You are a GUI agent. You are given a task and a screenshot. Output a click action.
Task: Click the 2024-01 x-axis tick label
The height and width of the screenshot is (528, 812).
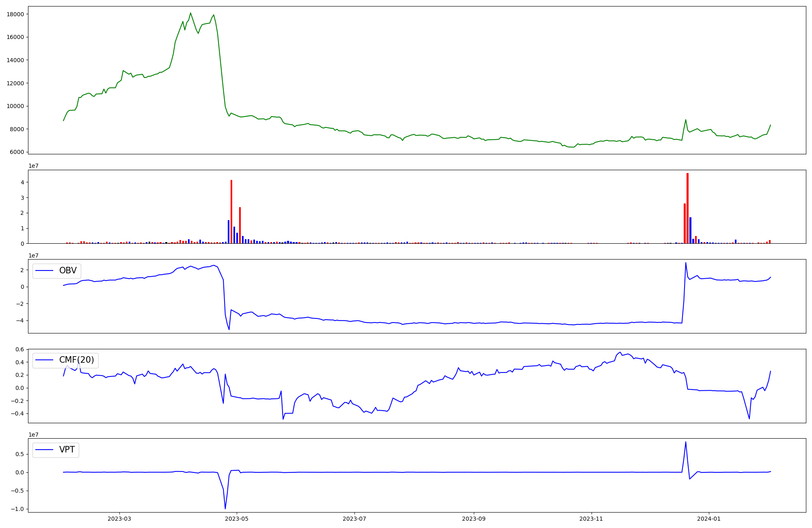[x=709, y=519]
